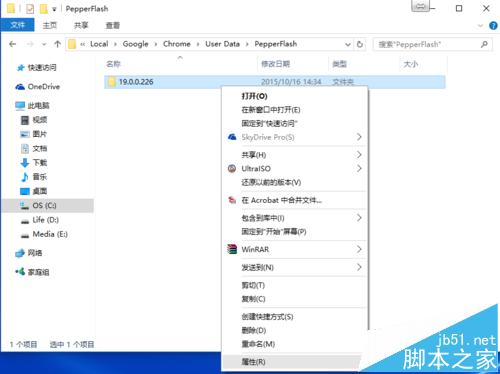500x374 pixels.
Task: Select the 19.0.0.226 folder icon
Action: tap(112, 82)
